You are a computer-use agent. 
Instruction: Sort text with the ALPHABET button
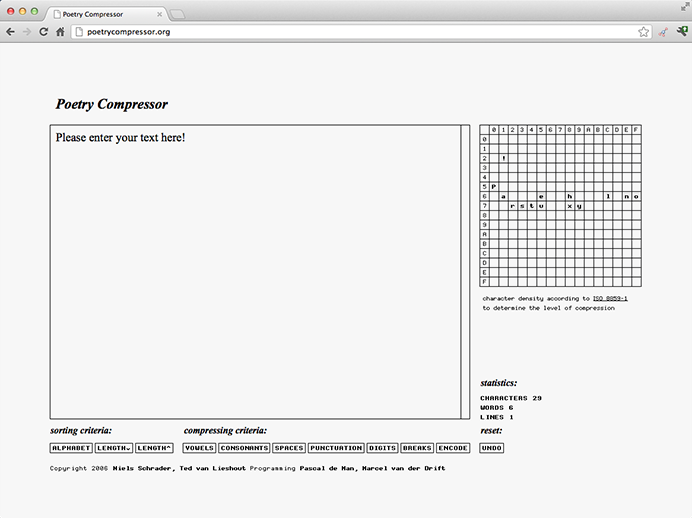[x=71, y=448]
